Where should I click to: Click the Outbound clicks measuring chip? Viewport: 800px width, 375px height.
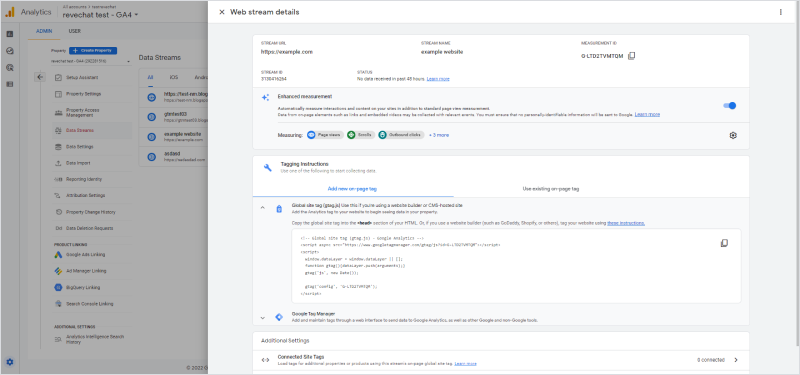pyautogui.click(x=401, y=135)
